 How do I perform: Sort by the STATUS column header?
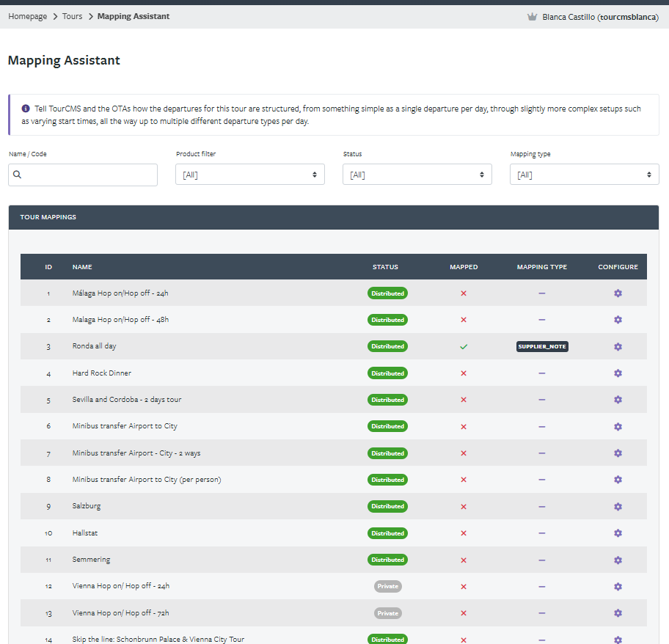click(x=385, y=267)
